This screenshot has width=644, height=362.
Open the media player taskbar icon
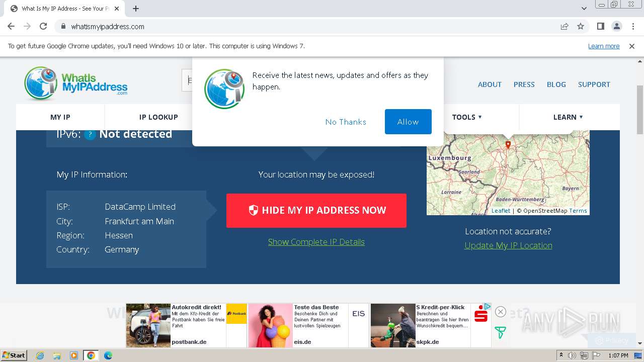74,355
